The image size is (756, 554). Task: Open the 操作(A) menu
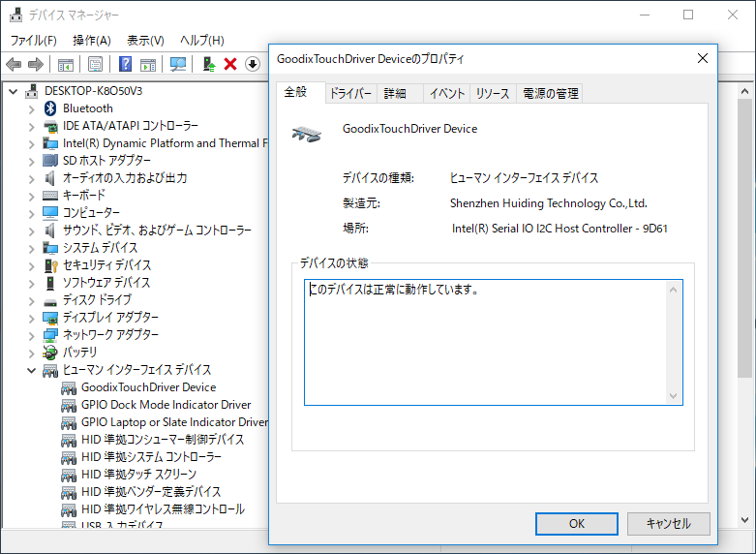click(x=92, y=40)
